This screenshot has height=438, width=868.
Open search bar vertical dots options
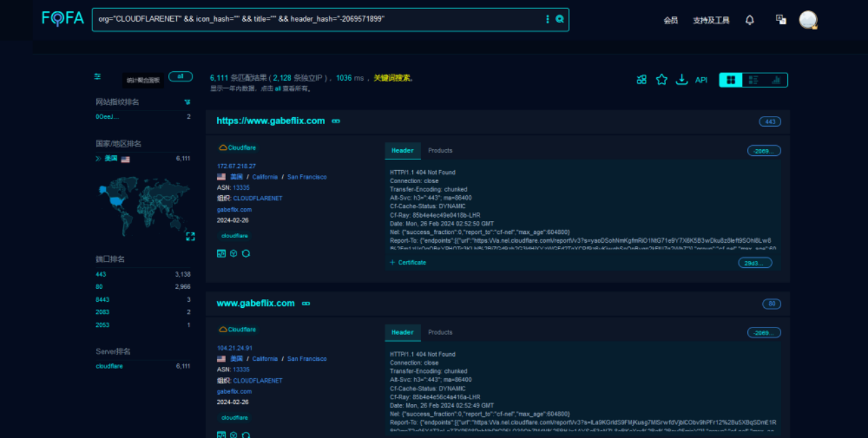[547, 19]
